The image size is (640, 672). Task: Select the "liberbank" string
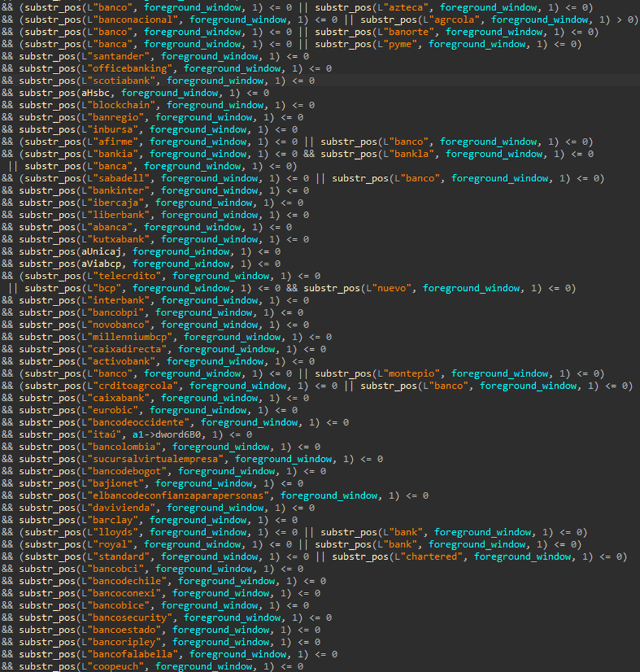point(118,215)
